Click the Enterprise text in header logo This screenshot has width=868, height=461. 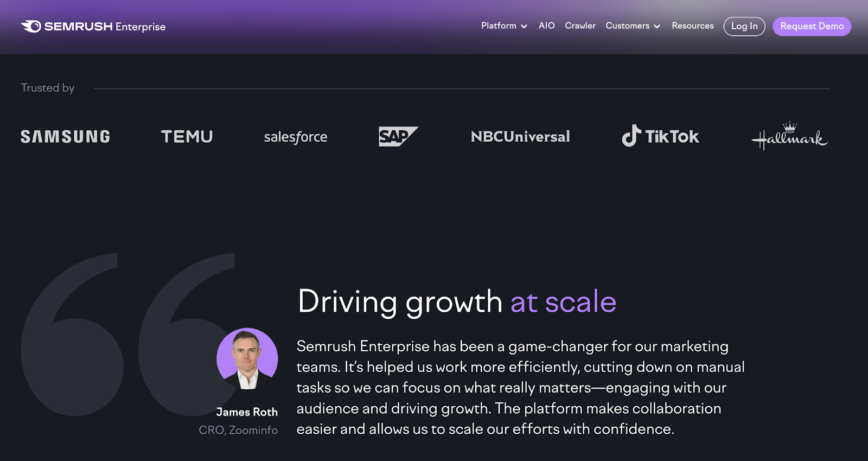click(x=141, y=27)
